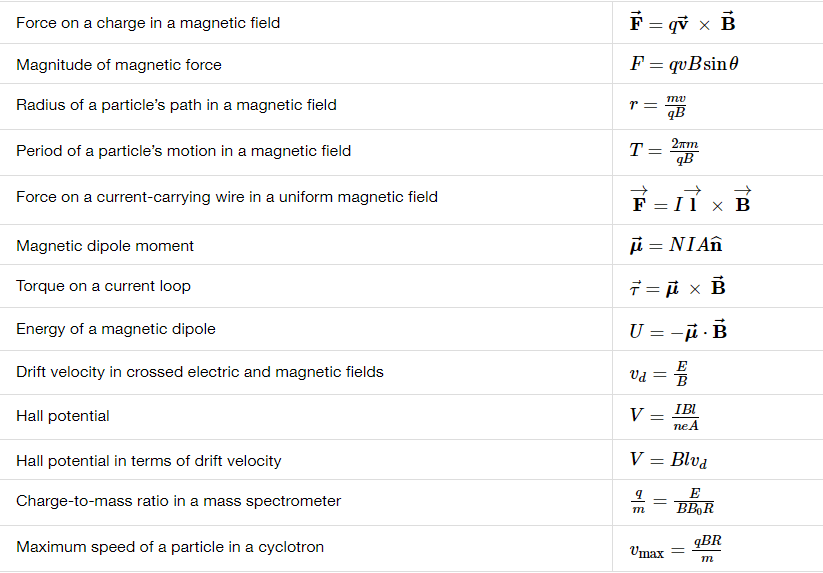Screen dimensions: 823x573
Task: Select the Hall potential V = IBl/neA formula
Action: click(664, 417)
